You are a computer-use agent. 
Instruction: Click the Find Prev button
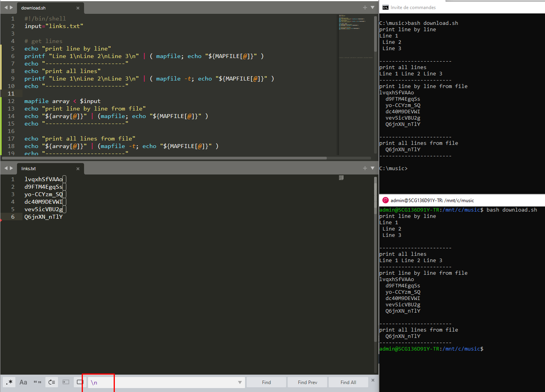tap(307, 382)
